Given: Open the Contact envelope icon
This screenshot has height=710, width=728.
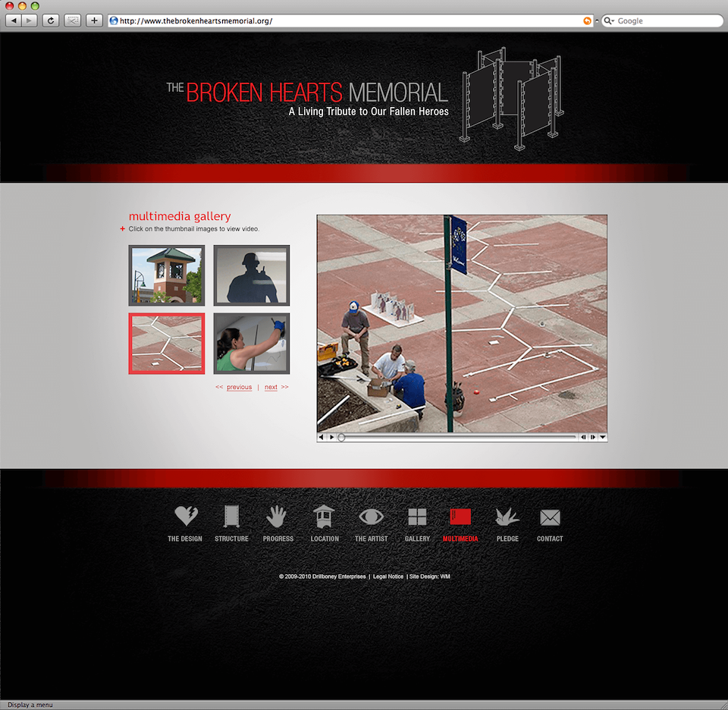Looking at the screenshot, I should [551, 517].
